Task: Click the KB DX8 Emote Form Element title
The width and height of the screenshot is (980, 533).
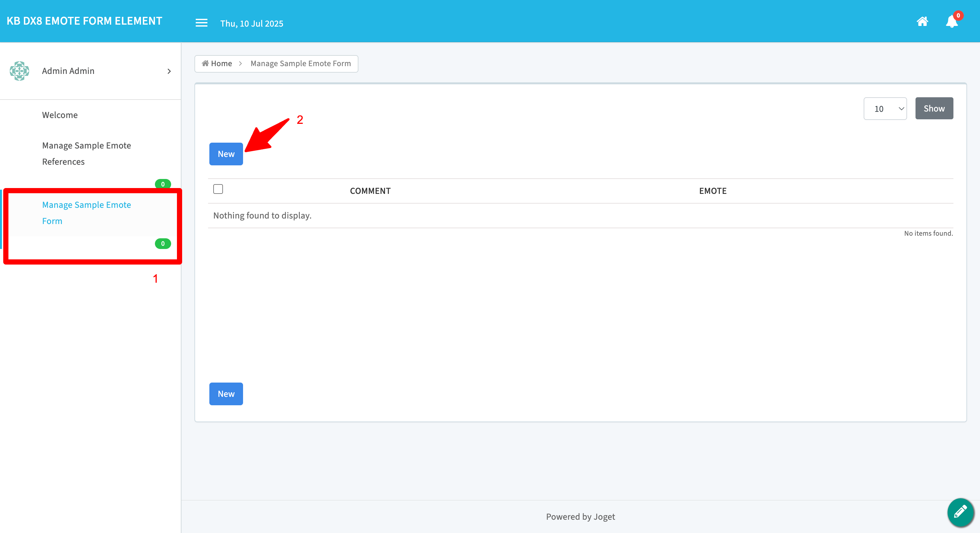Action: (85, 21)
